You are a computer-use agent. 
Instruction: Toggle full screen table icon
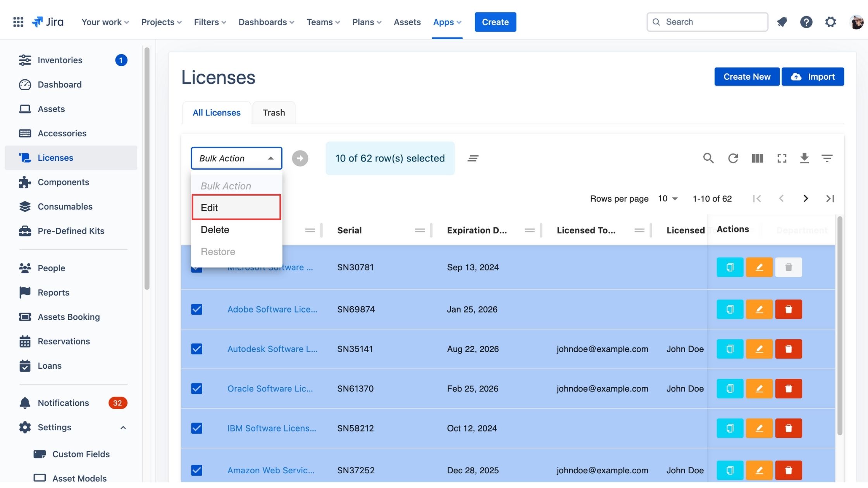pyautogui.click(x=782, y=158)
